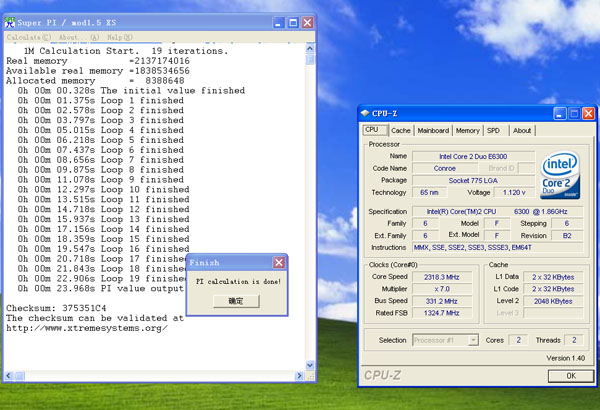
Task: Switch to the Cache tab in CPU-Z
Action: [401, 131]
